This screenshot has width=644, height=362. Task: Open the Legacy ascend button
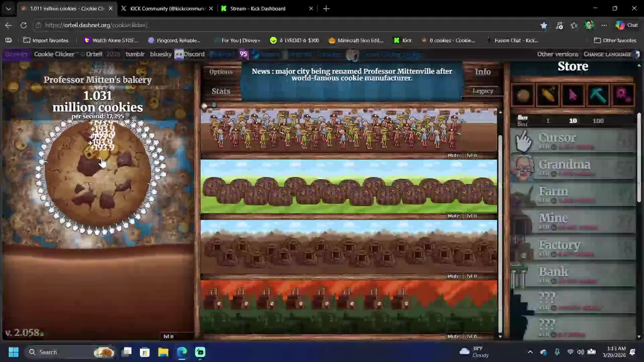tap(482, 91)
